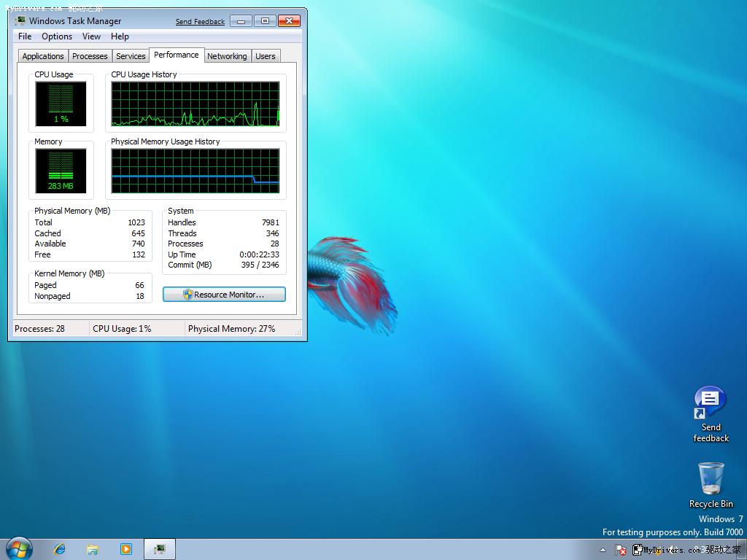The height and width of the screenshot is (560, 747).
Task: Select the Performance tab
Action: pyautogui.click(x=177, y=55)
